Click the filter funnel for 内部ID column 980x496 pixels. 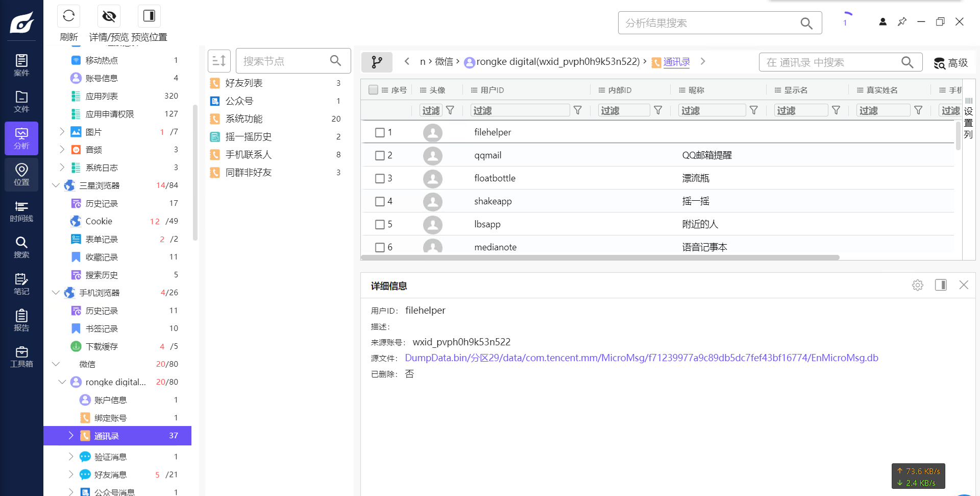click(658, 110)
